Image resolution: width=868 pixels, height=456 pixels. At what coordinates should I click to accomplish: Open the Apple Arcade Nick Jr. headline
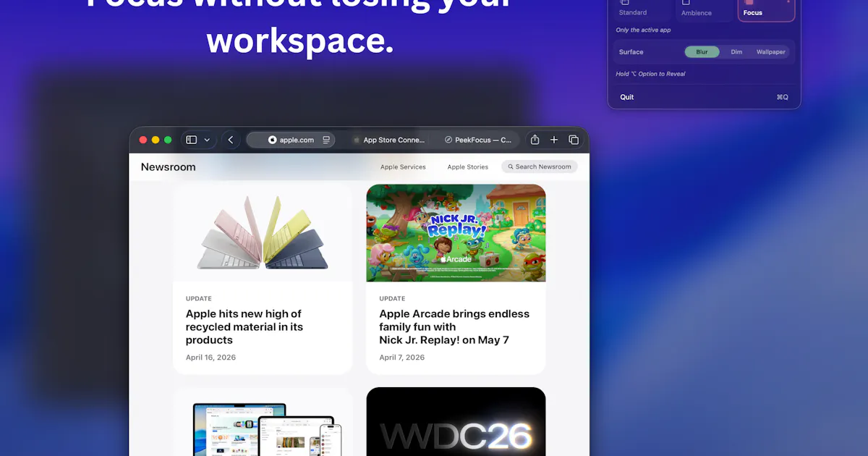pyautogui.click(x=454, y=326)
